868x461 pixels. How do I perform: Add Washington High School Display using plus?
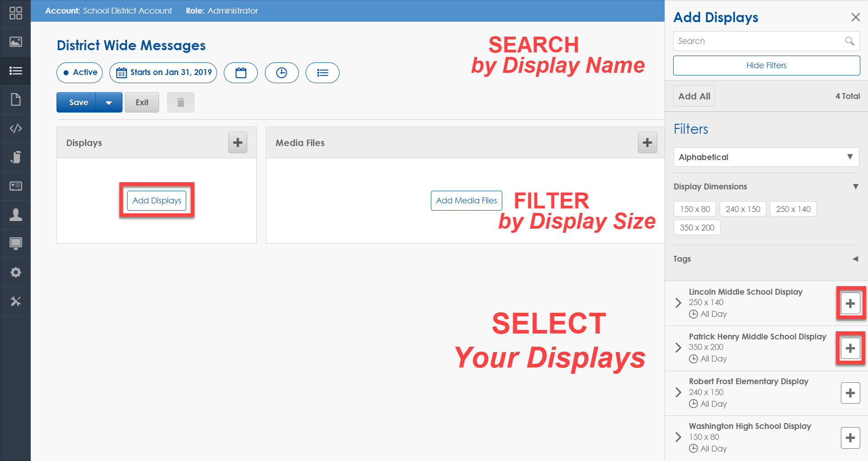(x=850, y=437)
